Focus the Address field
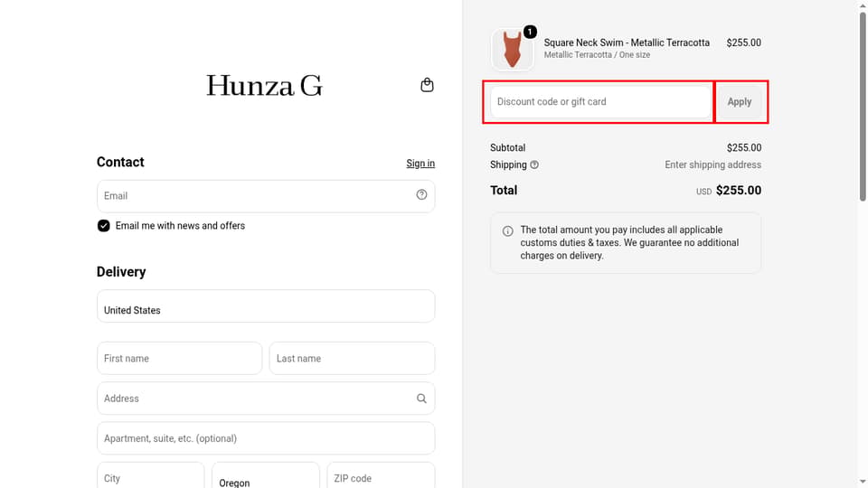The height and width of the screenshot is (488, 868). click(x=266, y=399)
